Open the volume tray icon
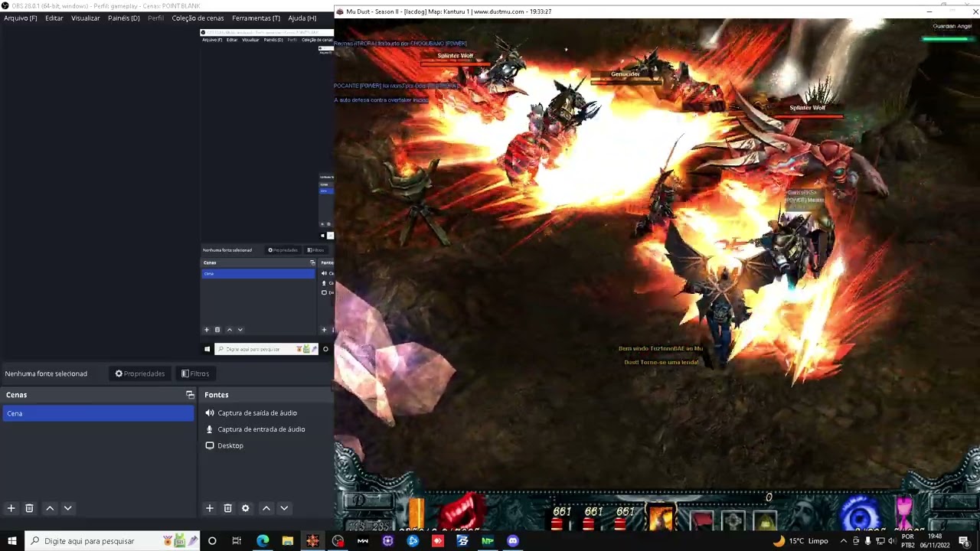Image resolution: width=980 pixels, height=551 pixels. 891,541
